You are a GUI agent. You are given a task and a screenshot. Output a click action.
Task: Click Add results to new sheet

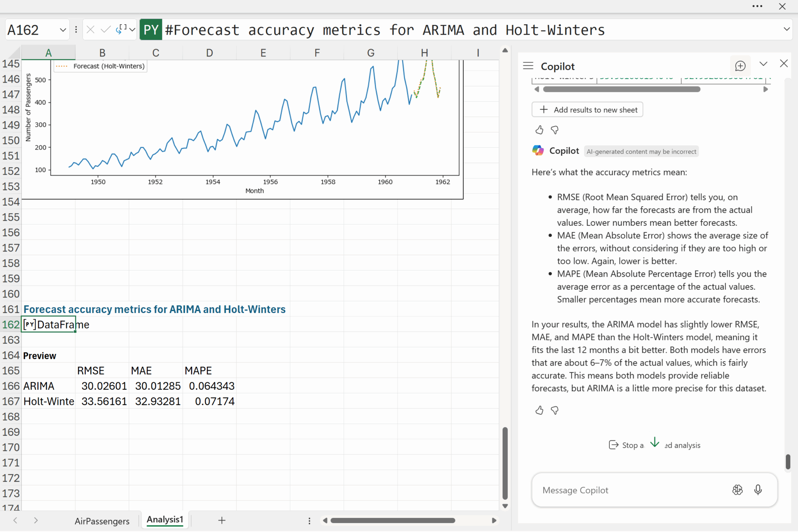(x=587, y=110)
